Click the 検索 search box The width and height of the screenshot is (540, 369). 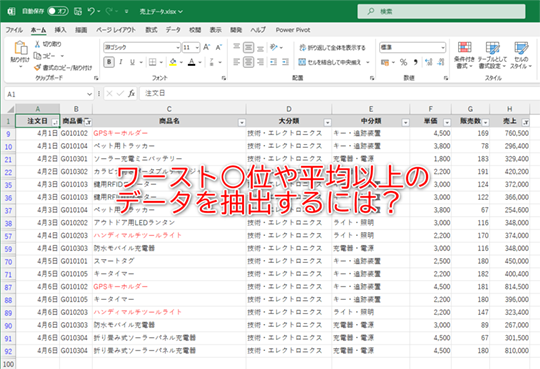442,11
